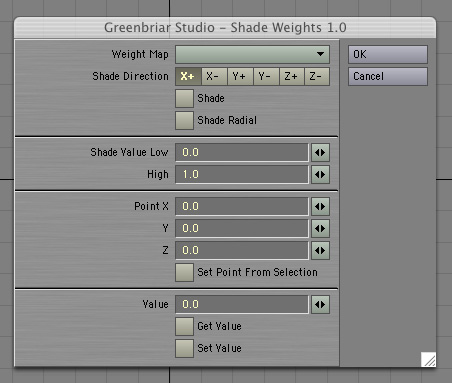Tick the Set Value checkbox

point(184,349)
